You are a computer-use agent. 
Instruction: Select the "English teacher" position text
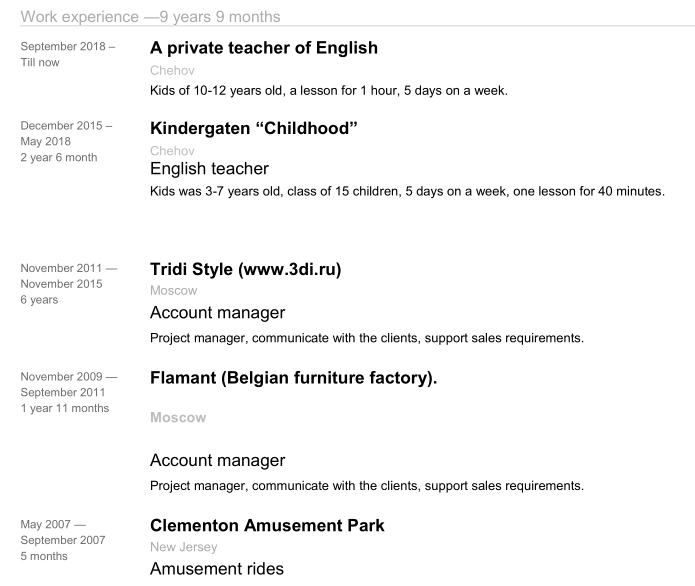[x=208, y=170]
